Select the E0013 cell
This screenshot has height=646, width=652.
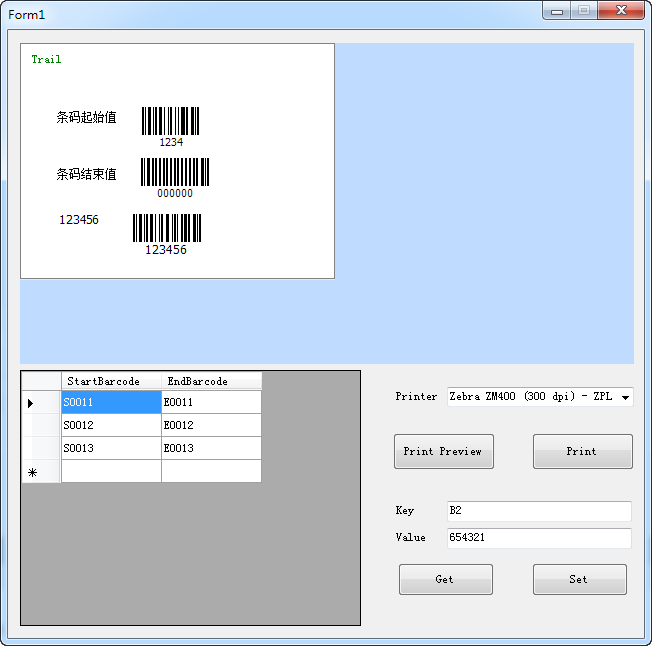point(211,448)
